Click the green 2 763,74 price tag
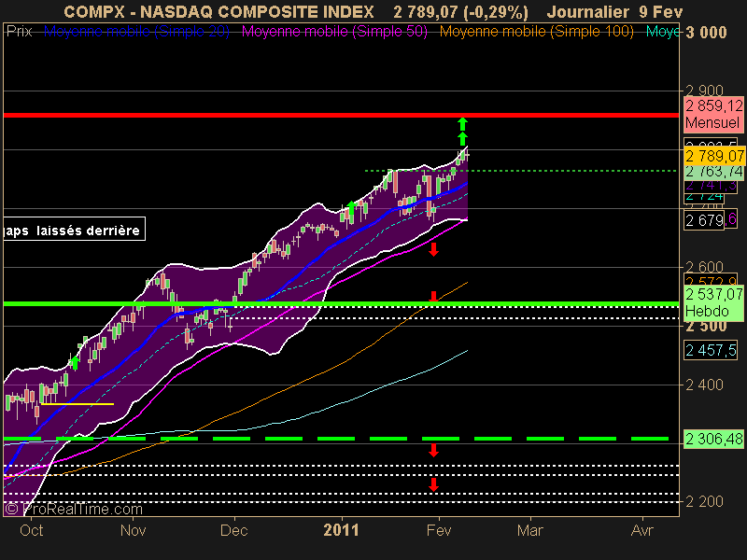The image size is (747, 560). (713, 171)
